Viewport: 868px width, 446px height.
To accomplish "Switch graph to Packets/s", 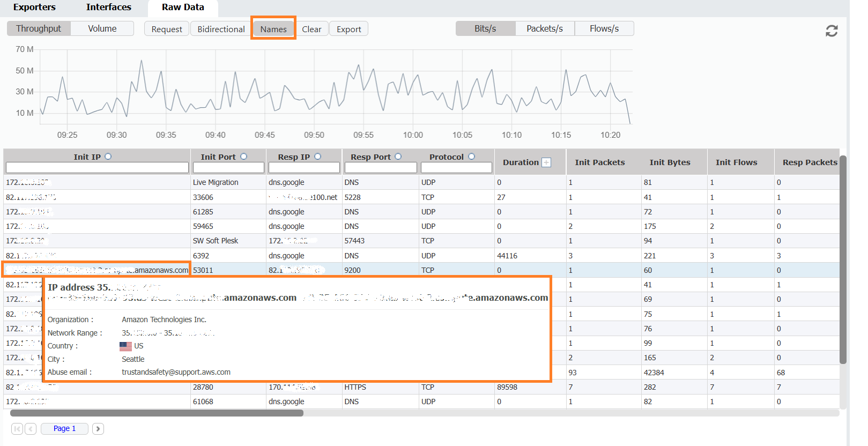I will pyautogui.click(x=544, y=28).
